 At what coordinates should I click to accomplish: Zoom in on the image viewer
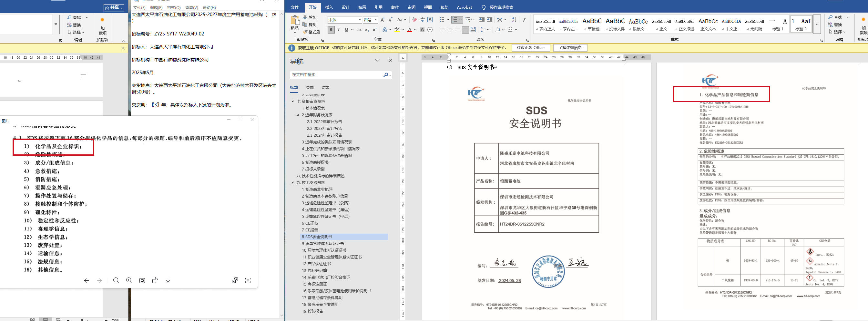[129, 280]
